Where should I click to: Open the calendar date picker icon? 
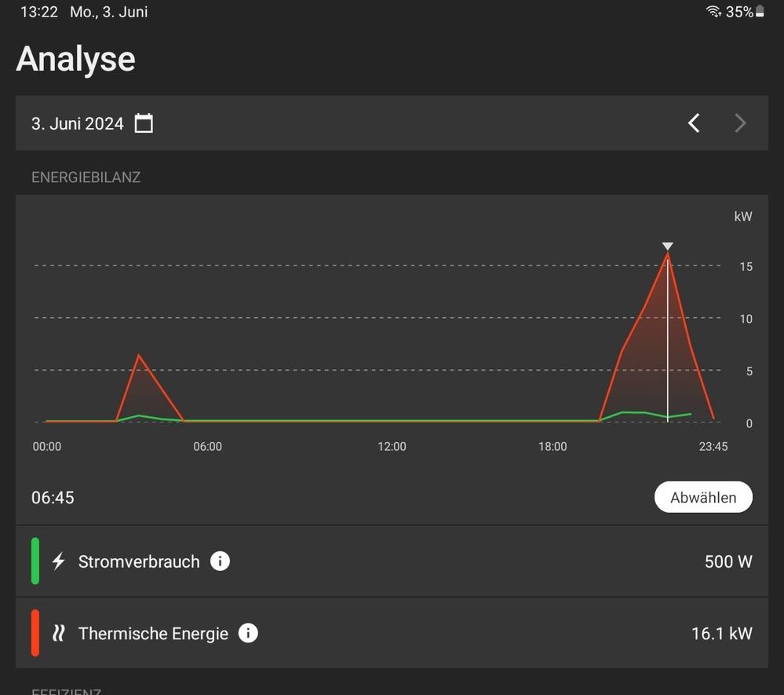(144, 123)
